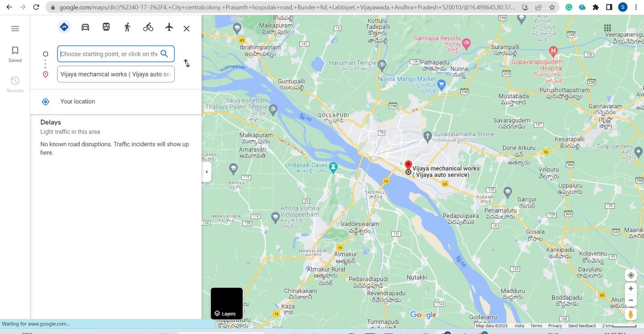Open the Google Maps hamburger menu
This screenshot has height=334, width=644.
coord(15,29)
